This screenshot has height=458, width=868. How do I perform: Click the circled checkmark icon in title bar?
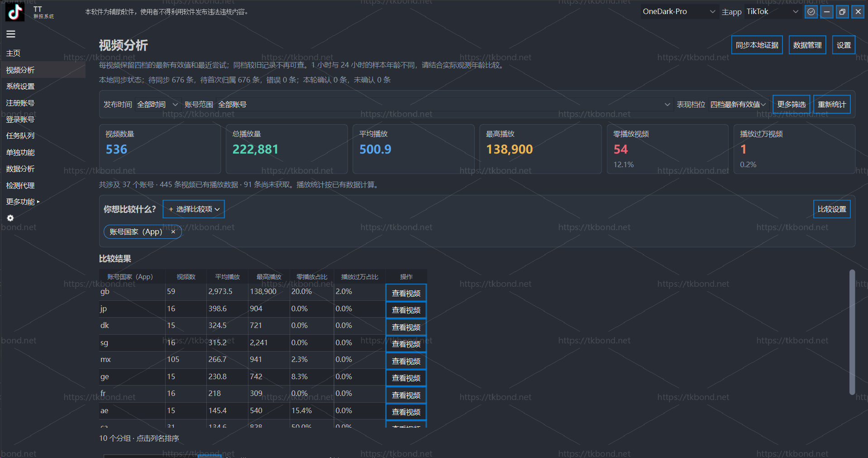(x=811, y=12)
